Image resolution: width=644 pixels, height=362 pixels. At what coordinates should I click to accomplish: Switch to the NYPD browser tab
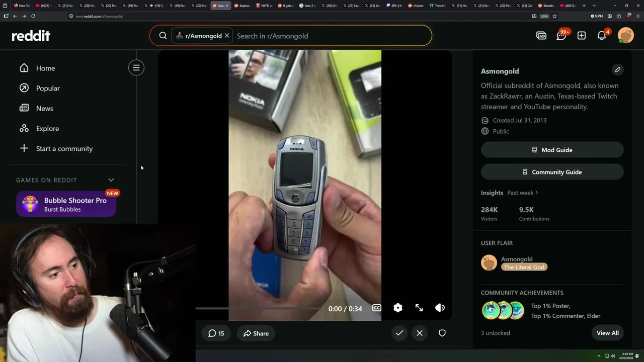point(265,6)
